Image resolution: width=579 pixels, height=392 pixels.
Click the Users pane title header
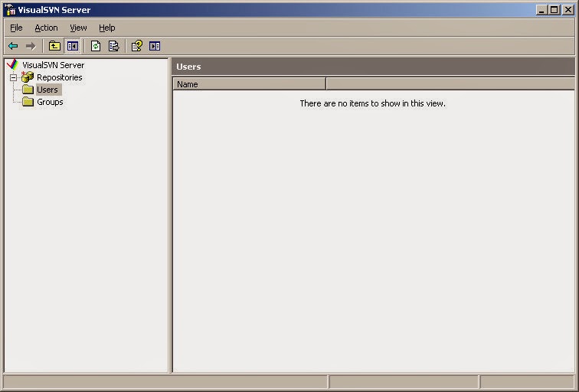click(x=373, y=67)
